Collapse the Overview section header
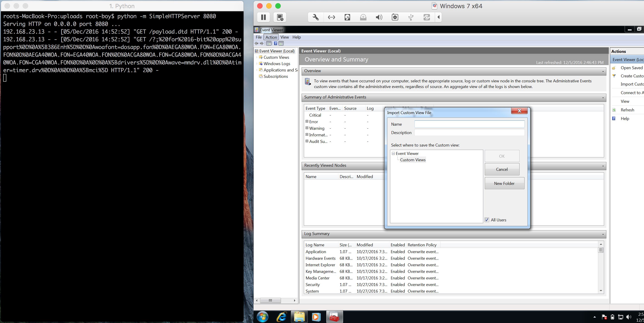 coord(603,71)
